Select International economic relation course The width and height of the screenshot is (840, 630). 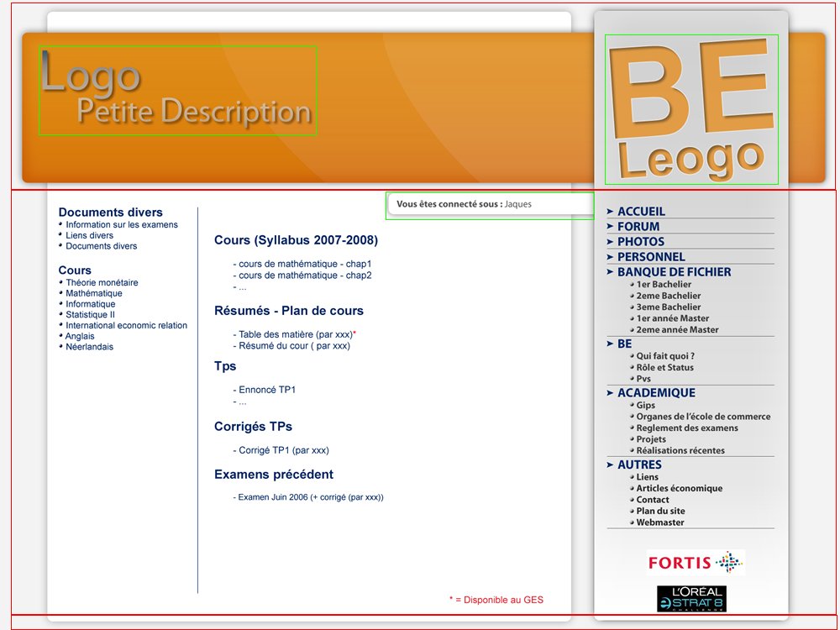coord(127,326)
